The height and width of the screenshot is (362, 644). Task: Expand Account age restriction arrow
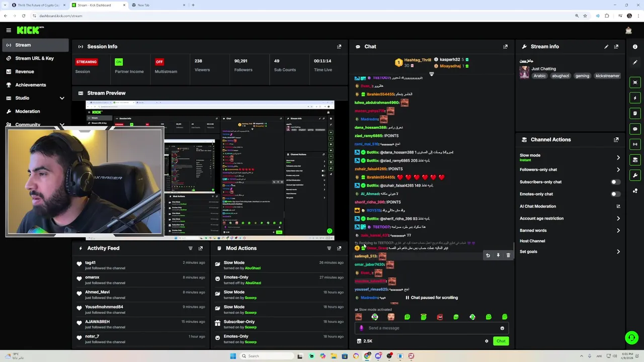[x=618, y=219]
